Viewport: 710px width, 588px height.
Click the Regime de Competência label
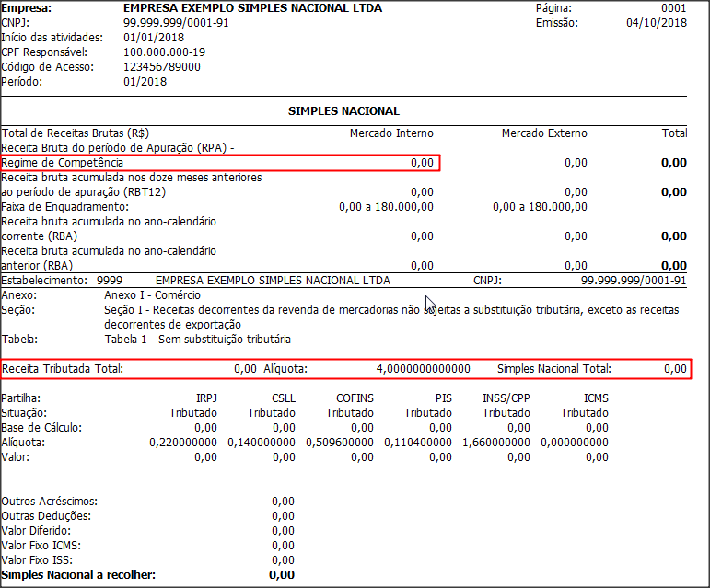62,163
